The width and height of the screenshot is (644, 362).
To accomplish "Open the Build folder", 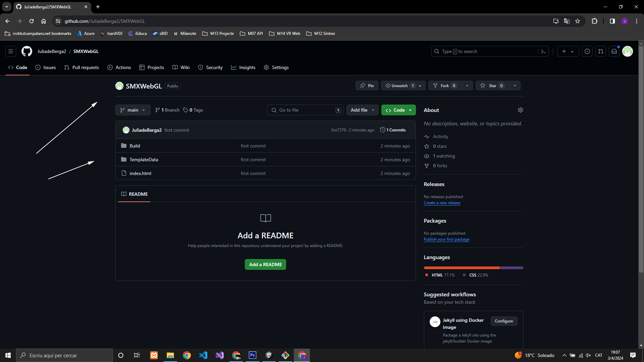I will coord(135,146).
